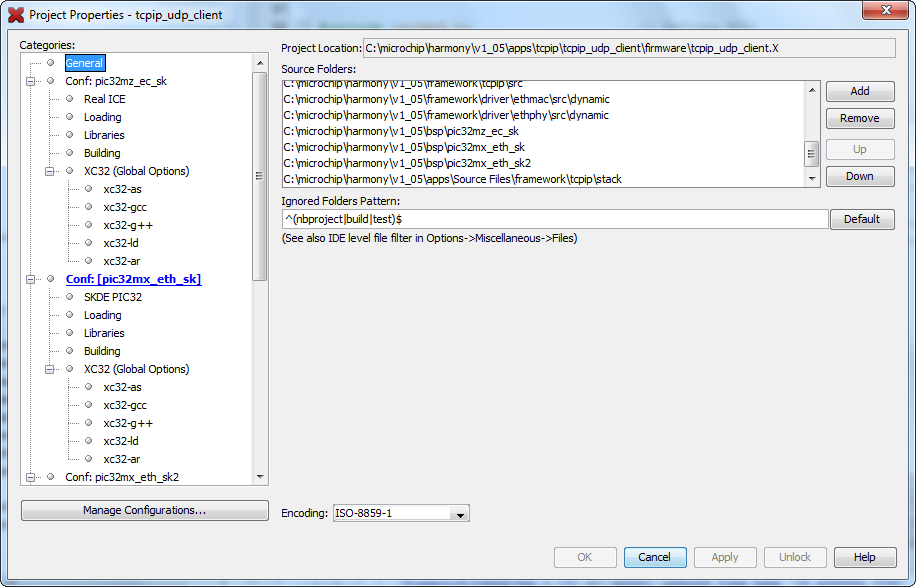This screenshot has height=587, width=916.
Task: Select the Real ICE item
Action: click(105, 99)
